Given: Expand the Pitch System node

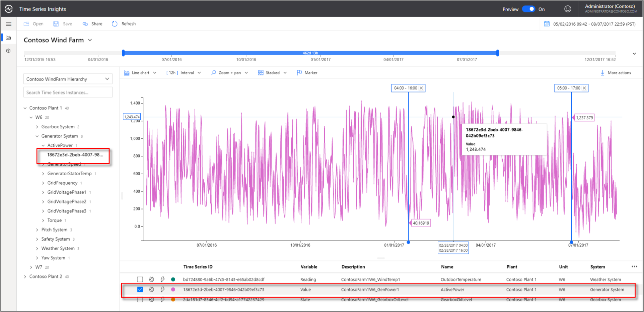Looking at the screenshot, I should 38,230.
